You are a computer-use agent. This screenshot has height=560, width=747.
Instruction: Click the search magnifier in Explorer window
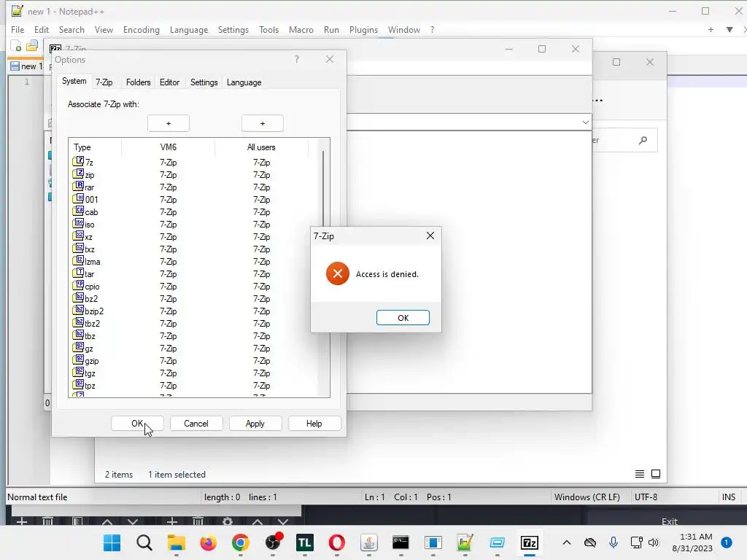point(643,140)
